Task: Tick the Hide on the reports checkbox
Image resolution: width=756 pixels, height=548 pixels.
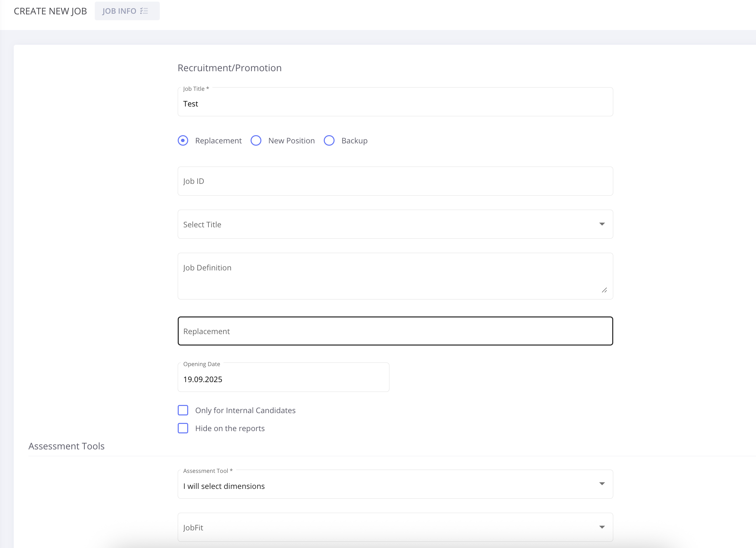Action: (183, 428)
